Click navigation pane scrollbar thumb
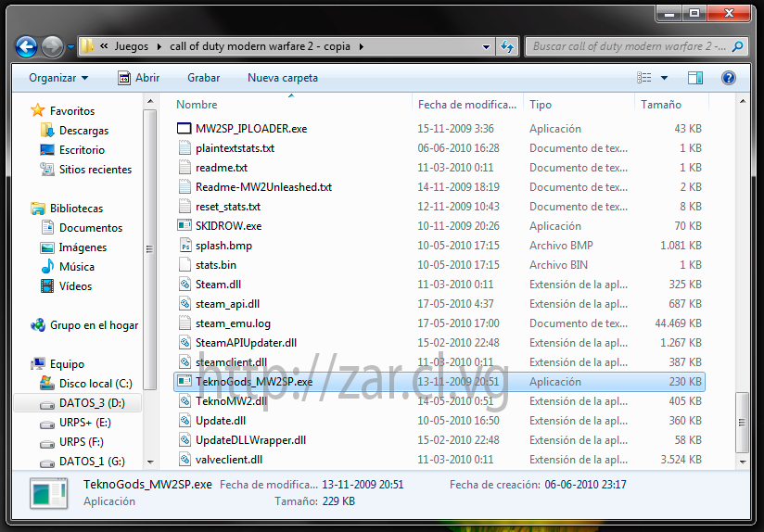This screenshot has height=532, width=764. pyautogui.click(x=150, y=249)
